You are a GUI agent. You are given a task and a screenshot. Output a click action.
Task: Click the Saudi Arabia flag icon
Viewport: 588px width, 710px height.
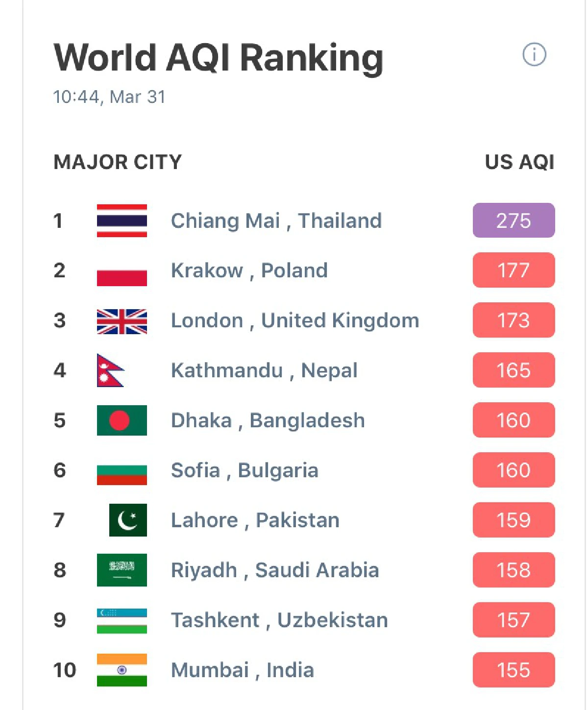pyautogui.click(x=122, y=570)
